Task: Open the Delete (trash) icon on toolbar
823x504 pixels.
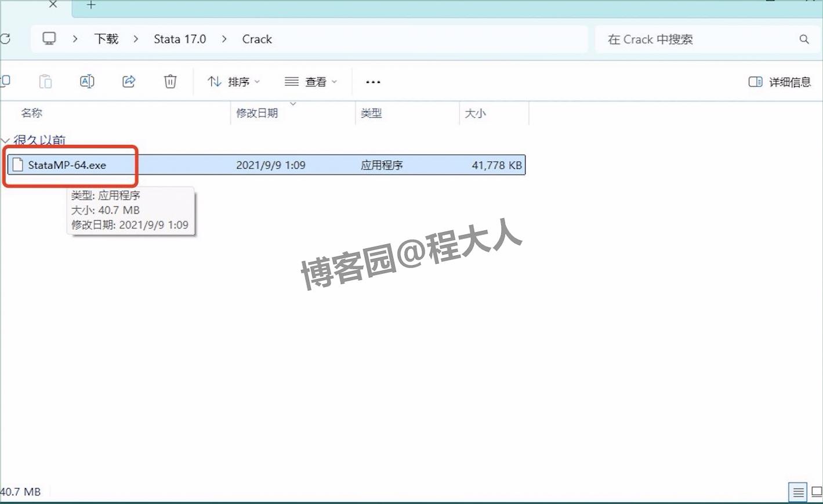Action: 169,81
